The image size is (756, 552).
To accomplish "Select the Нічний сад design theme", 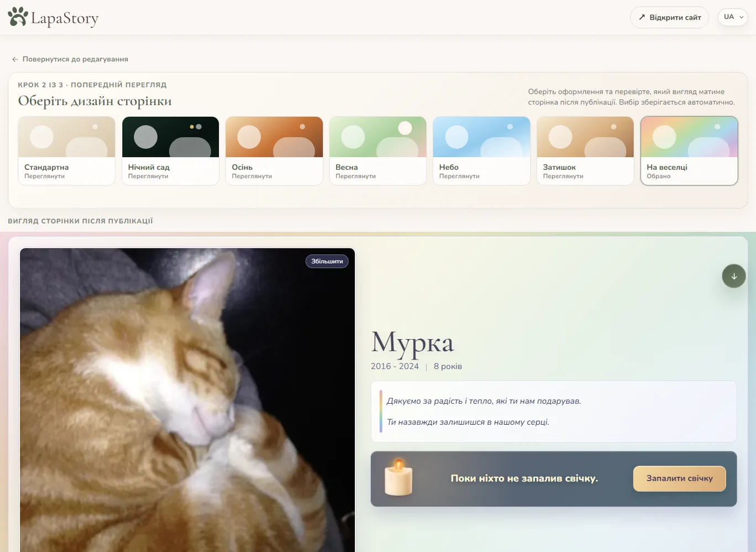I will pos(170,150).
